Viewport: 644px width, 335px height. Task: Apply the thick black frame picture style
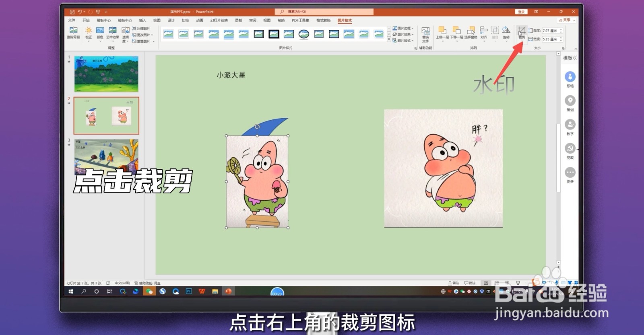274,34
